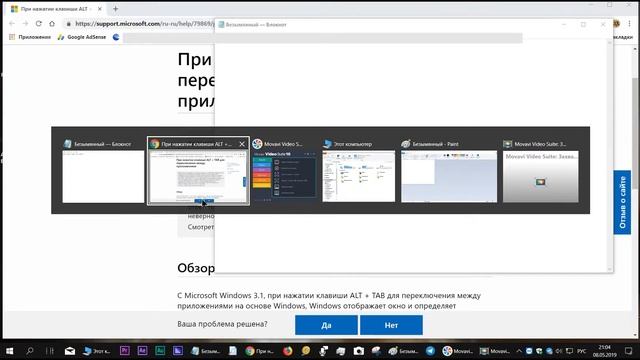Launch Firefox from the taskbar
Viewport: 640px width, 360px height.
[x=288, y=351]
